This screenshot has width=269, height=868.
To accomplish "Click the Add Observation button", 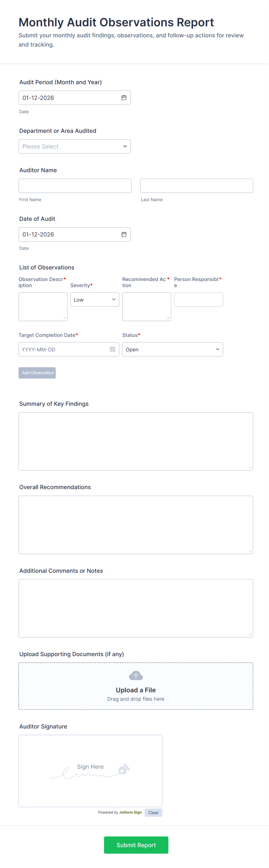I will coord(37,373).
